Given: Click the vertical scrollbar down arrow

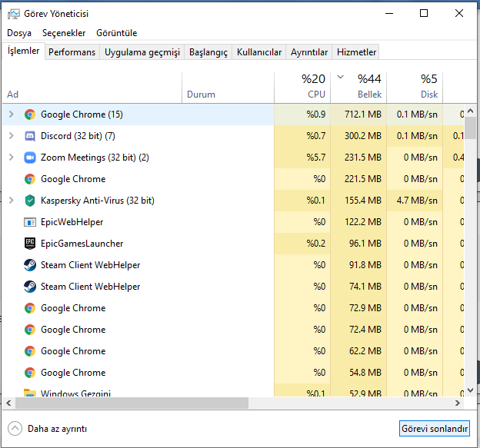Looking at the screenshot, I should point(471,390).
